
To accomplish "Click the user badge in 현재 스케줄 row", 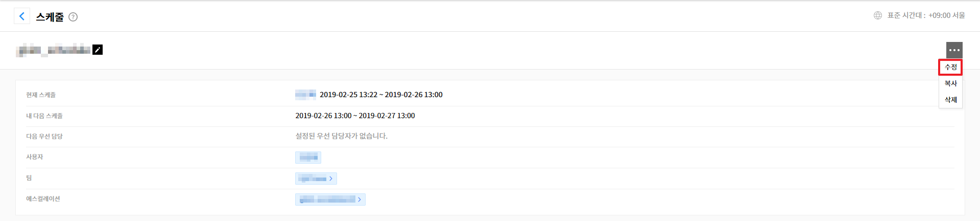I will point(305,95).
